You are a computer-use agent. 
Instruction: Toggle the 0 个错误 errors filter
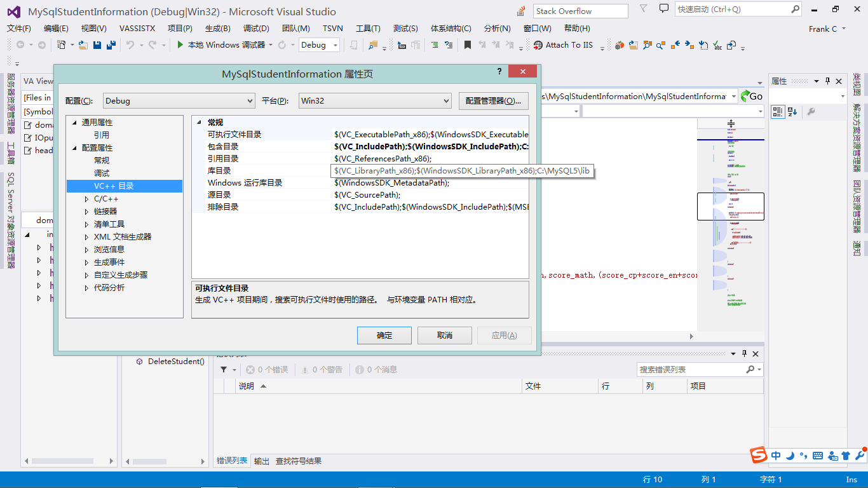click(267, 370)
